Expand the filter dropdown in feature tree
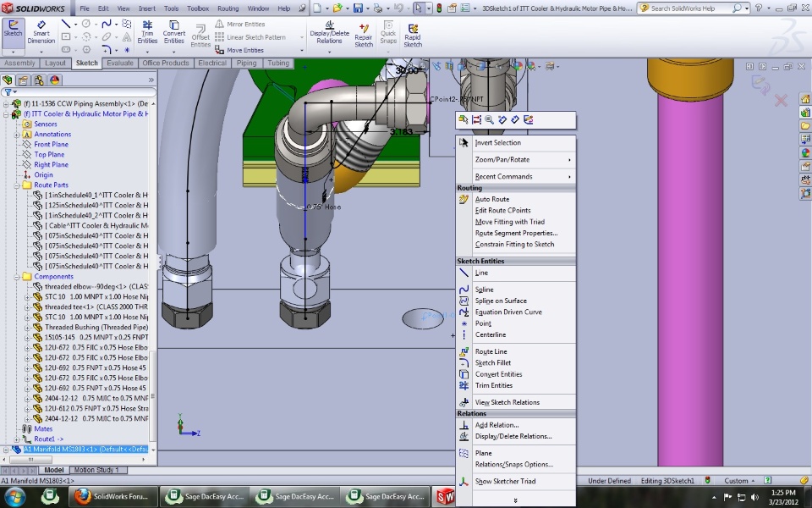This screenshot has width=812, height=508. [10, 92]
